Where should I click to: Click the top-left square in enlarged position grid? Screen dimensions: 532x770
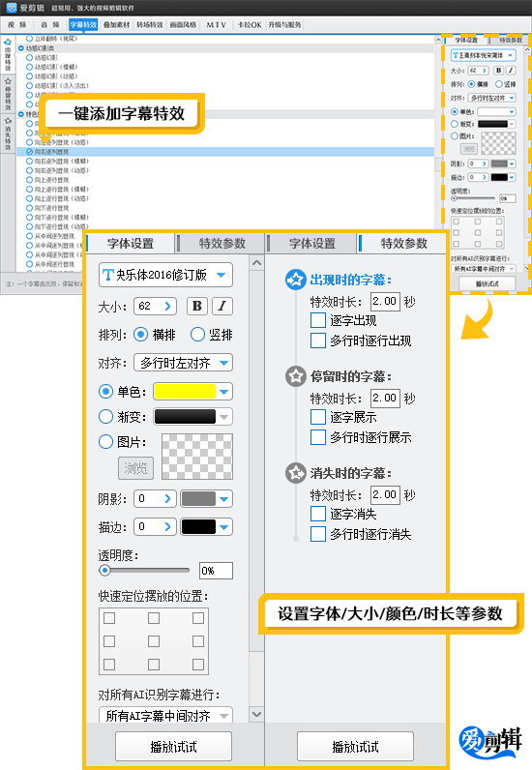pos(109,618)
